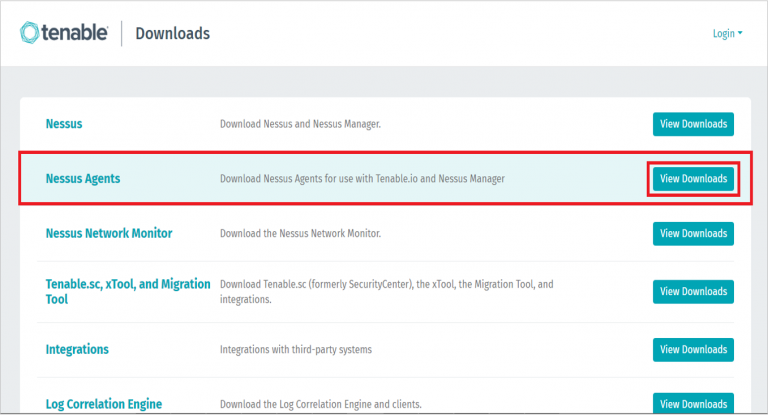Select the Nessus Agents description text
The height and width of the screenshot is (415, 768).
pyautogui.click(x=362, y=179)
